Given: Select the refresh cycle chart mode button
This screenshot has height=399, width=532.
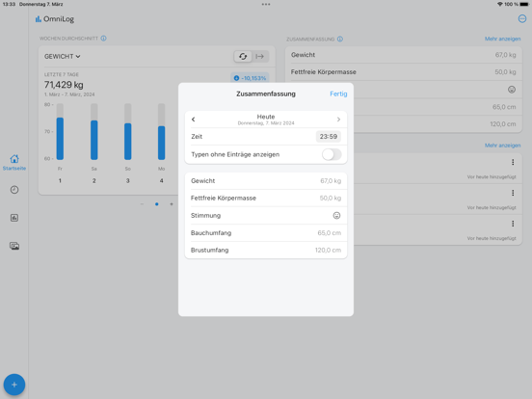Looking at the screenshot, I should 243,56.
